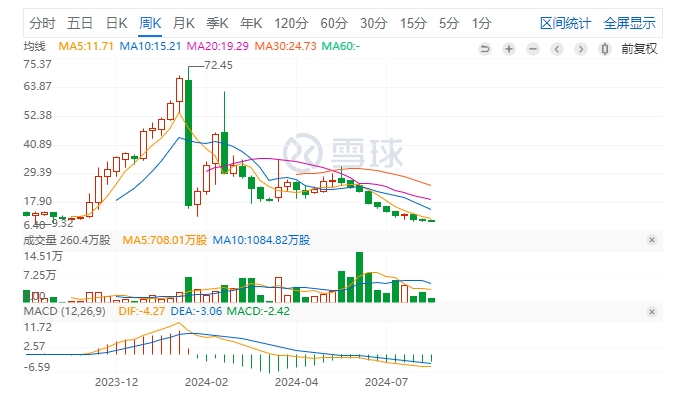Click the tallest green candlestick below 72.45

188,143
